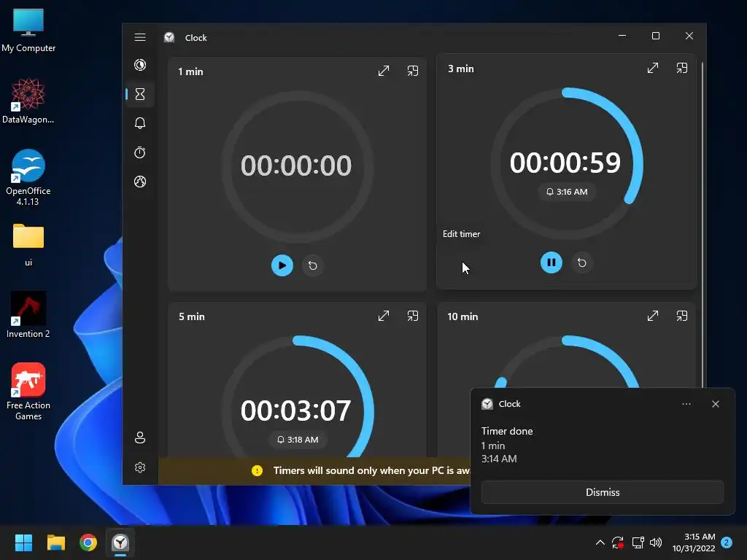This screenshot has width=747, height=560.
Task: Keep 1 min timer on top
Action: coord(413,71)
